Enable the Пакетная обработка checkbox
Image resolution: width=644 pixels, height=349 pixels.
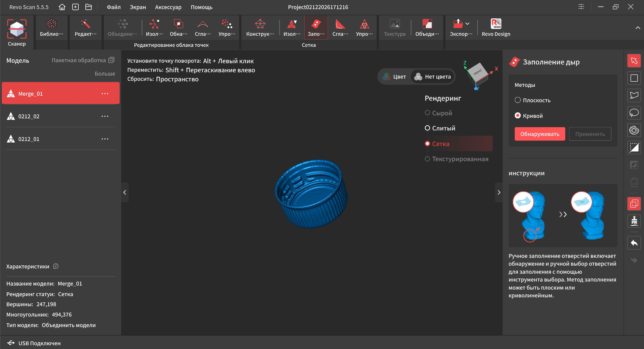pos(111,60)
